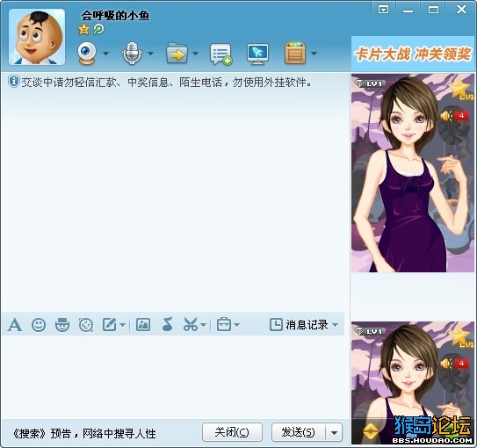Open 消息记录 message history
The height and width of the screenshot is (448, 477).
click(x=299, y=325)
